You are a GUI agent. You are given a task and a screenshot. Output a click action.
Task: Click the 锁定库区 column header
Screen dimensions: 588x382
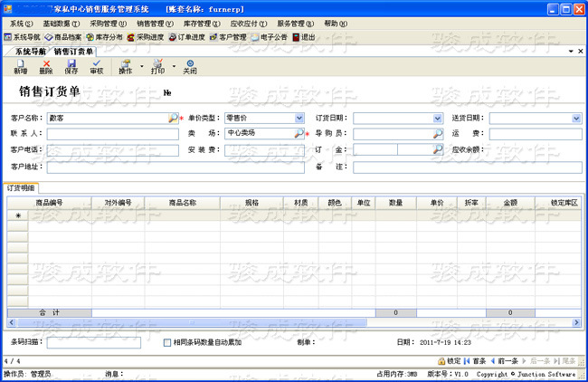pos(560,203)
